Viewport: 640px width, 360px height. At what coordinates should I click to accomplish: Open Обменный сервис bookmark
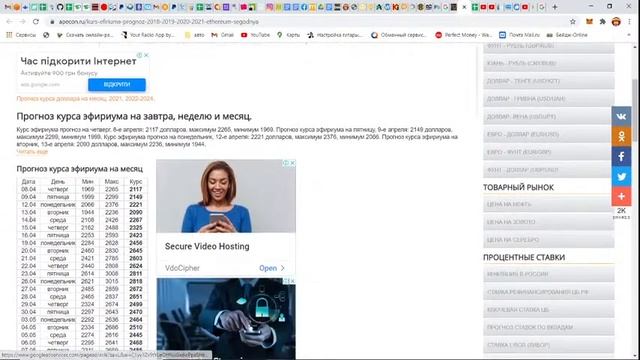pos(398,35)
